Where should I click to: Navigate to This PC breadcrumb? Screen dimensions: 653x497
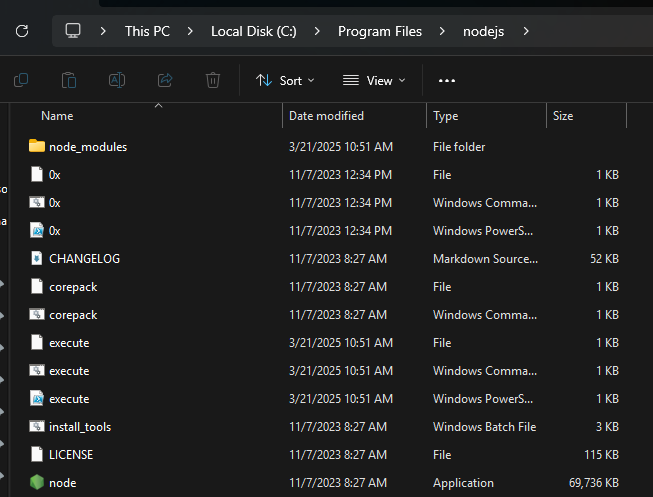147,31
